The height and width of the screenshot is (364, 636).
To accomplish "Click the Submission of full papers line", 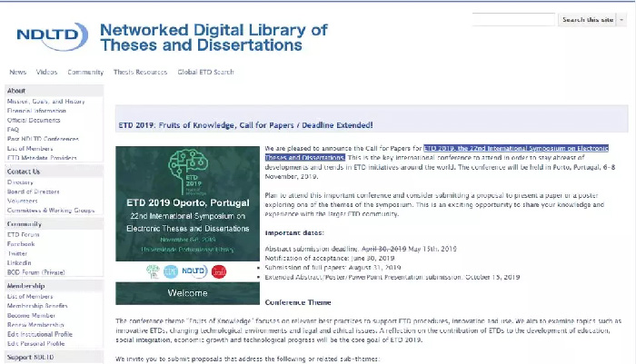I will 333,268.
